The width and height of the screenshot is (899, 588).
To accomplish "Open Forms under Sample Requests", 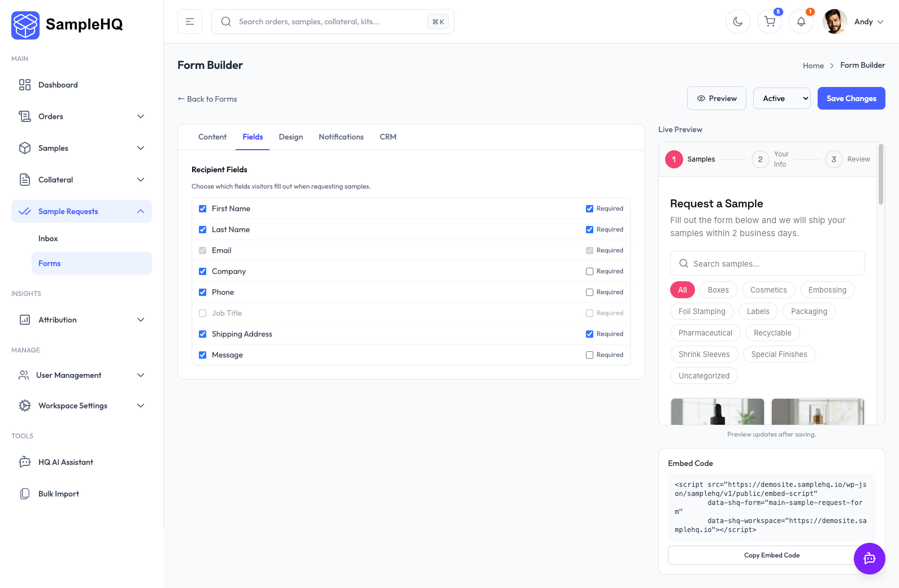I will pos(92,263).
